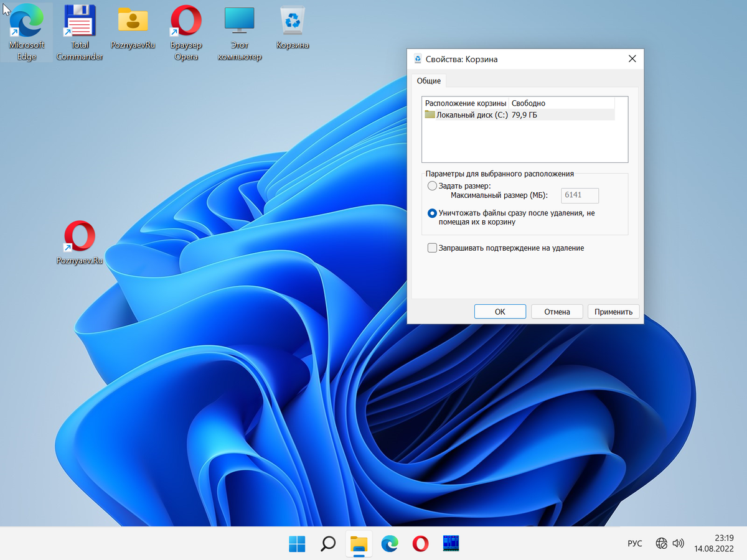
Task: Select the Задать размер radio option
Action: pos(432,186)
